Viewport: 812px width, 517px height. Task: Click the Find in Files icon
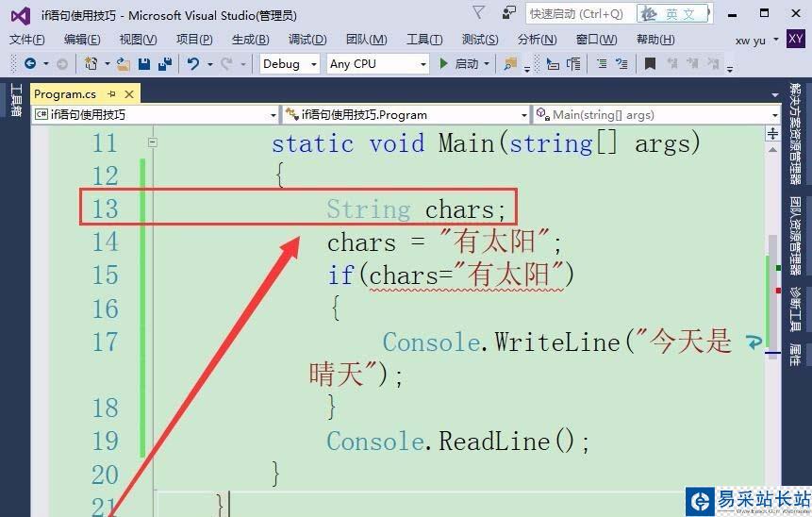pyautogui.click(x=510, y=64)
